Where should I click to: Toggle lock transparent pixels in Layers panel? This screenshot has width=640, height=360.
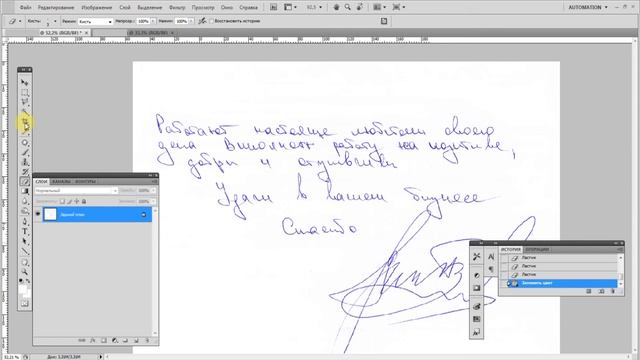pyautogui.click(x=62, y=201)
